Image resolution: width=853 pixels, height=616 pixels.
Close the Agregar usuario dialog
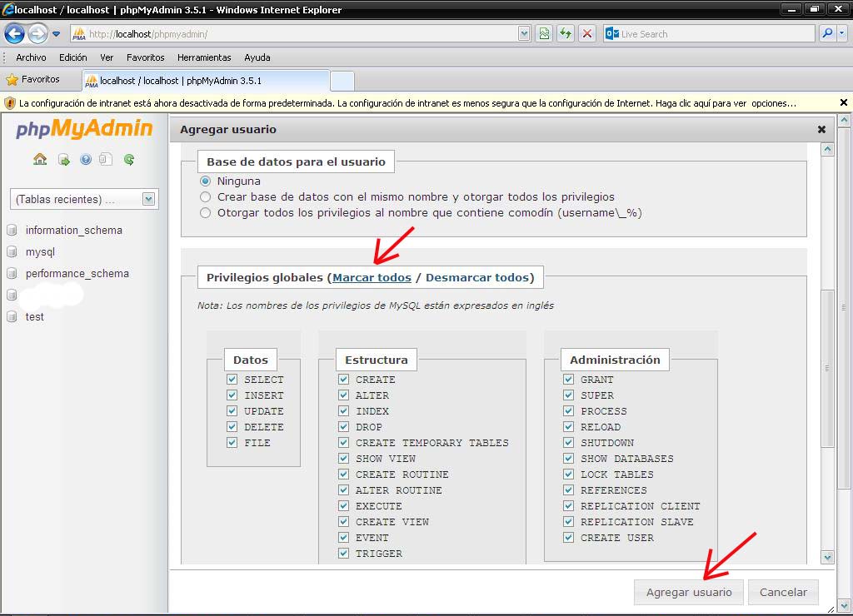pos(821,129)
